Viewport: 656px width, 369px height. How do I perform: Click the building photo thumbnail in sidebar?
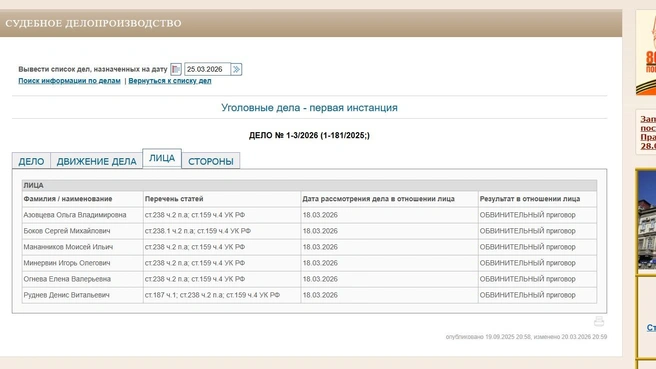tap(646, 222)
